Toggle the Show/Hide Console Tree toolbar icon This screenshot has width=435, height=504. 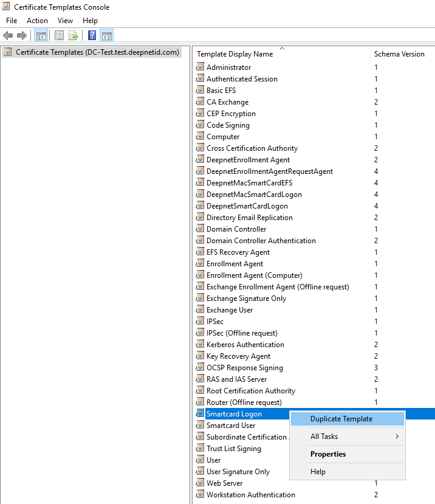pyautogui.click(x=41, y=36)
